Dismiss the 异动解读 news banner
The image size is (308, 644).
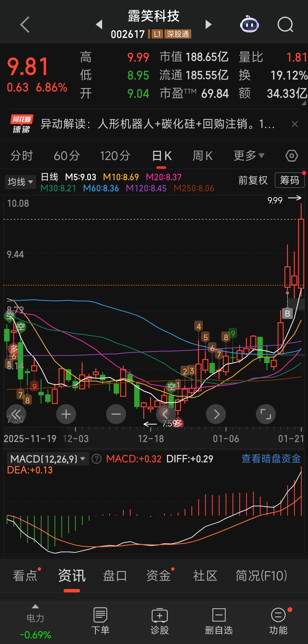(x=295, y=124)
